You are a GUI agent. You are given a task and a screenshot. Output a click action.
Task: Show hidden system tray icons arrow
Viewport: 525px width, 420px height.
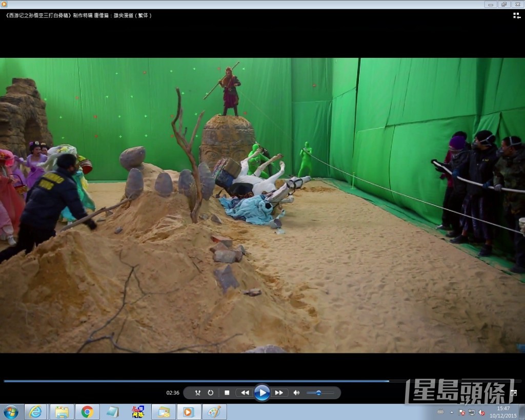coord(452,412)
